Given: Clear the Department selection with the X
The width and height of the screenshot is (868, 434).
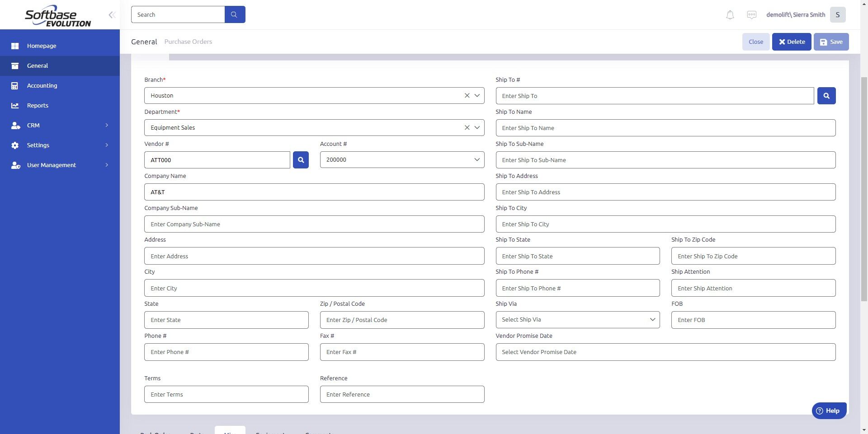Looking at the screenshot, I should [x=467, y=127].
